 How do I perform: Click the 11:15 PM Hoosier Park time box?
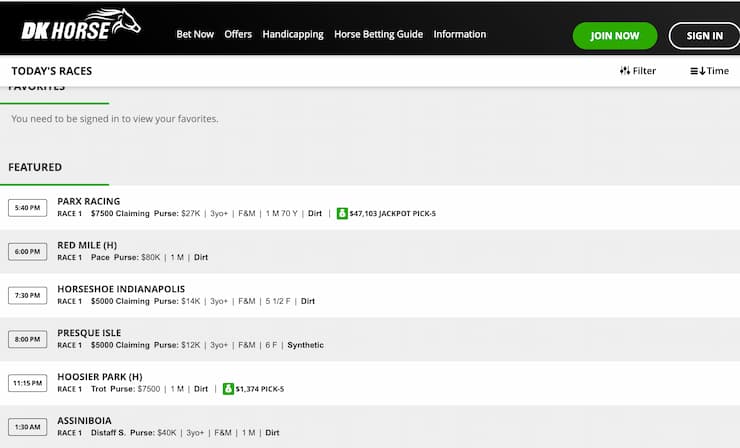click(x=27, y=383)
